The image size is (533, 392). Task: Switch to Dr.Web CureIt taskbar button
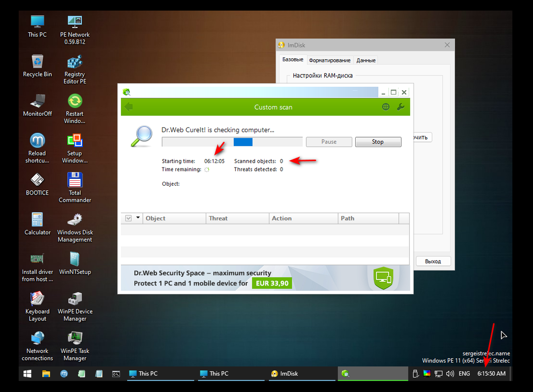tap(372, 374)
